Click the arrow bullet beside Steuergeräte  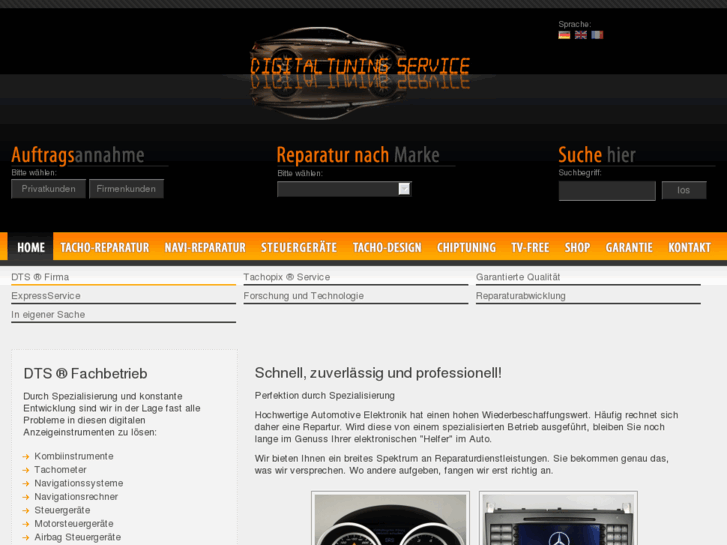[26, 511]
